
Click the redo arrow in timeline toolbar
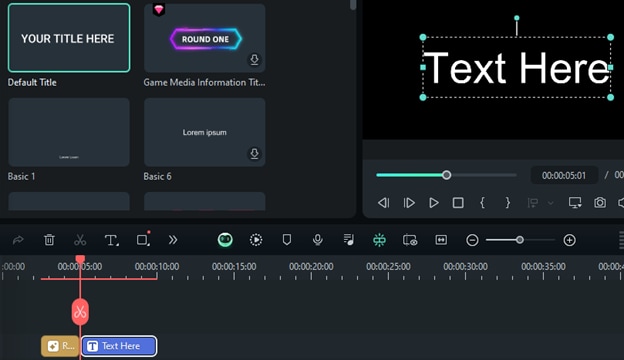[x=18, y=240]
